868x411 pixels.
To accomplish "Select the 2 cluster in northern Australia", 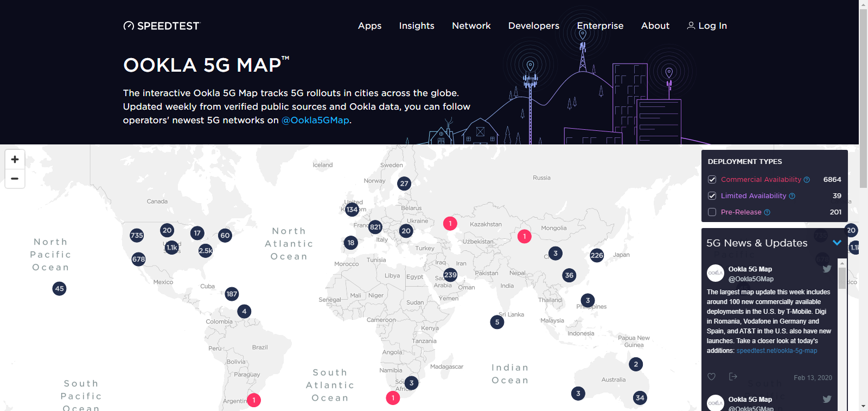I will tap(636, 364).
